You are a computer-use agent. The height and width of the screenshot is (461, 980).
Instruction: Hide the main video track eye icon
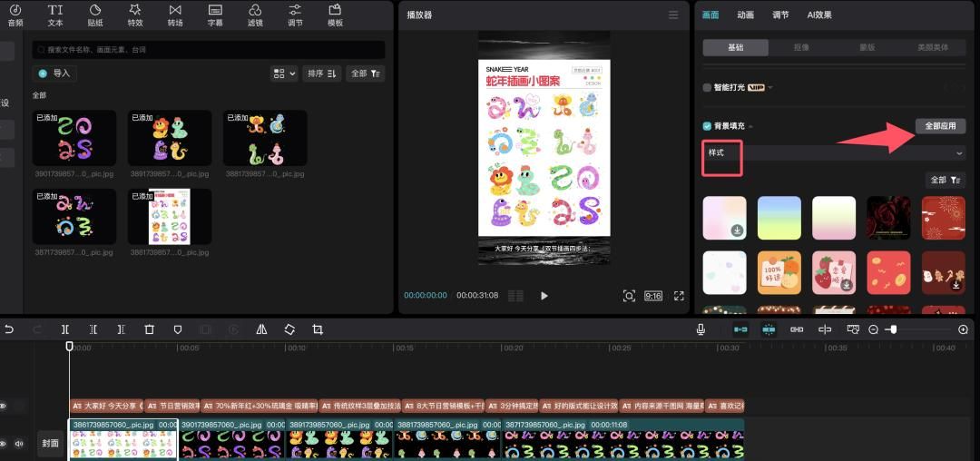(x=3, y=444)
